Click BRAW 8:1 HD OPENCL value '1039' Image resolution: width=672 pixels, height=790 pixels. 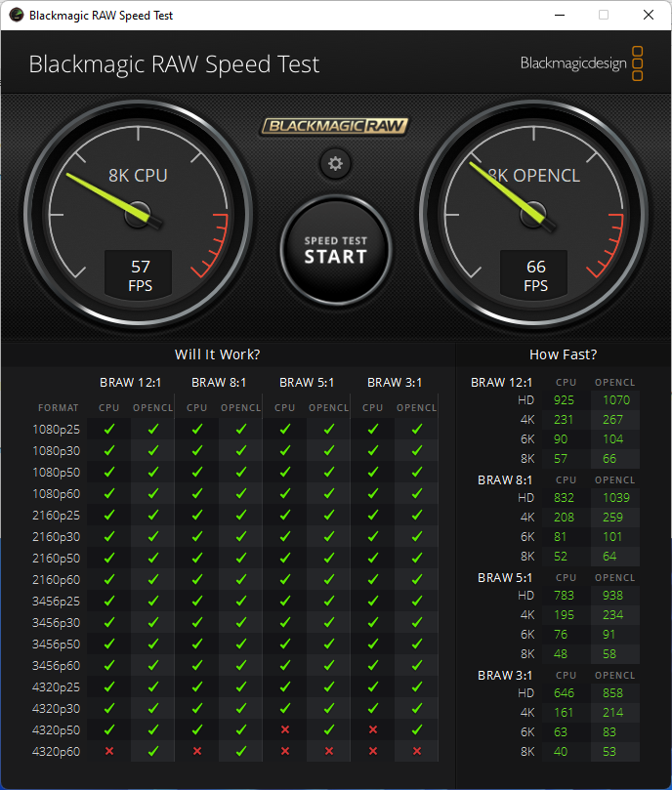point(616,498)
